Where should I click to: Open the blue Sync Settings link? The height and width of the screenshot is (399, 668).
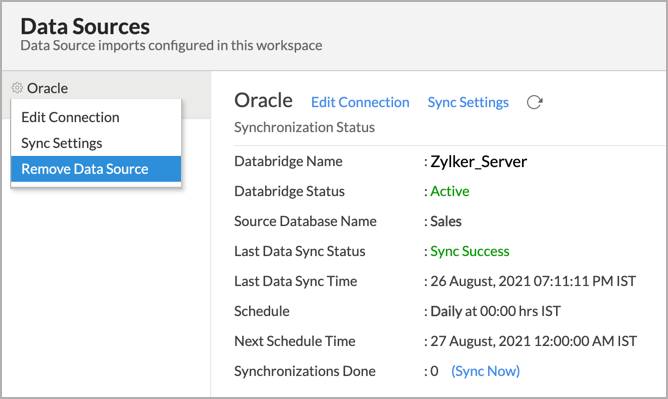tap(468, 102)
